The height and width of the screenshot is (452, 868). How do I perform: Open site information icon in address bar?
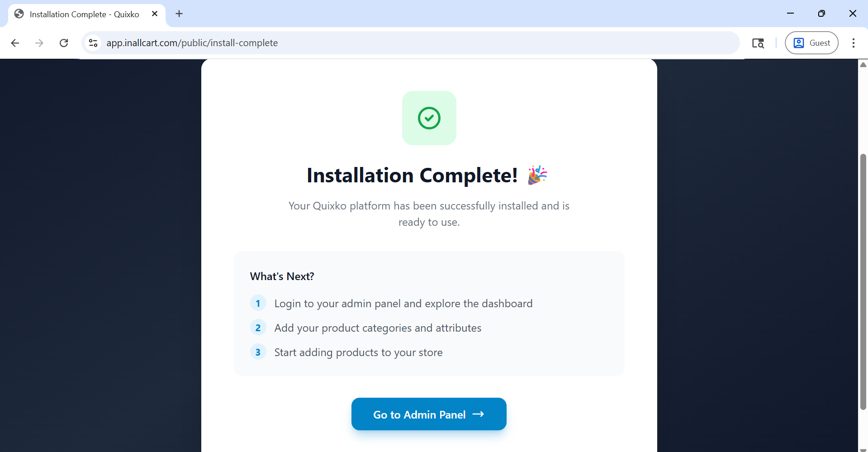[93, 43]
